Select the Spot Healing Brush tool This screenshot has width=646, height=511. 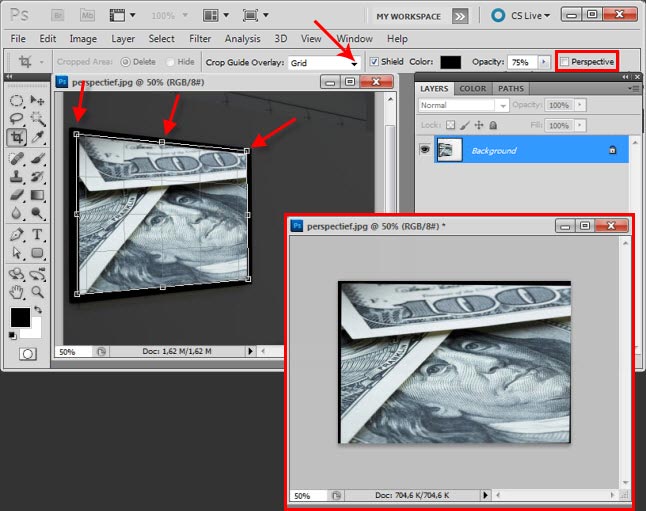[16, 159]
